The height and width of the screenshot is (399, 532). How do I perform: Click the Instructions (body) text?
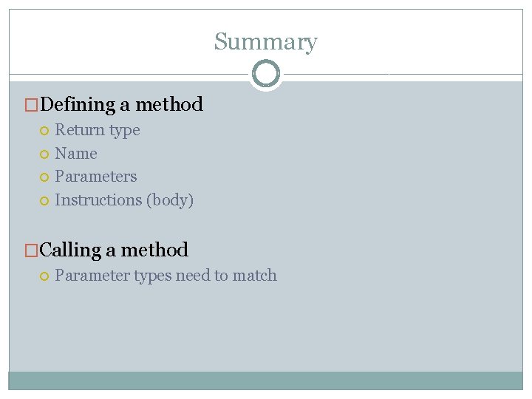[x=124, y=200]
